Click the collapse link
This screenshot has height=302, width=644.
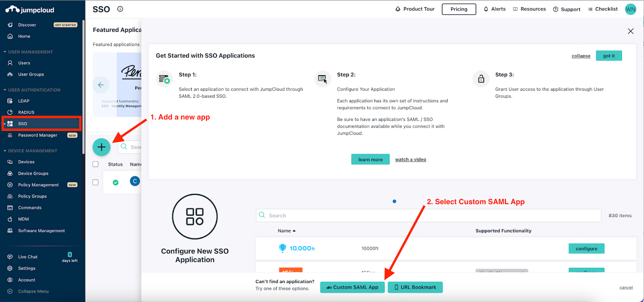click(581, 56)
